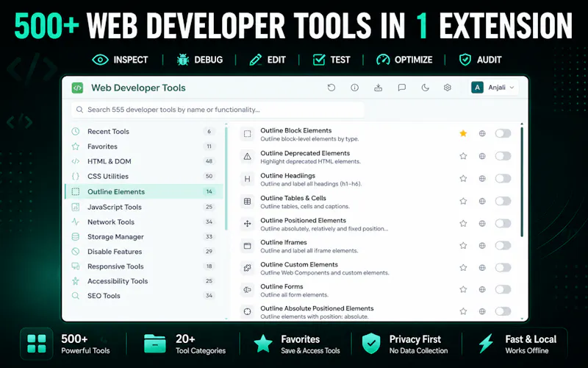Click globe icon for Outline Forms
The width and height of the screenshot is (588, 368).
tap(482, 289)
